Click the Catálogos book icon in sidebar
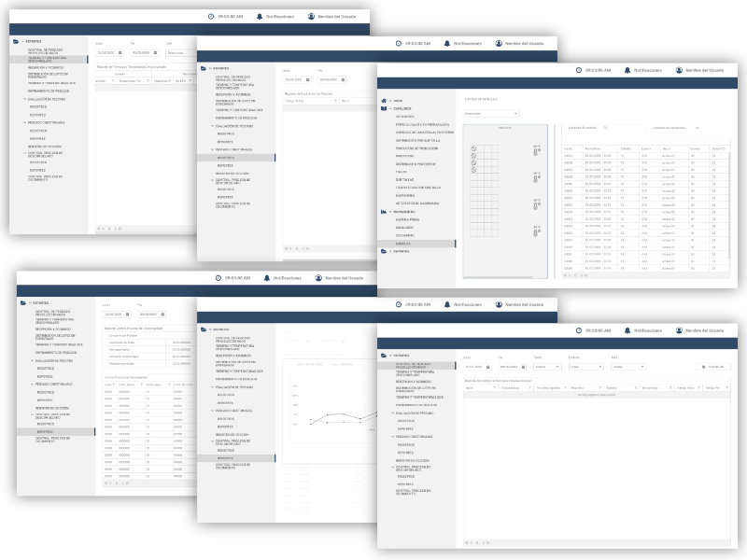 [383, 108]
